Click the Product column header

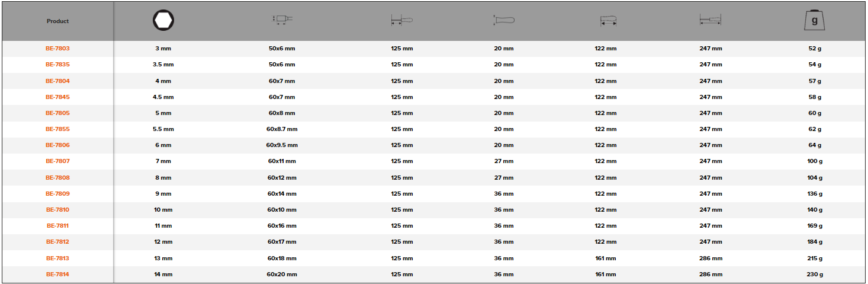click(x=57, y=21)
